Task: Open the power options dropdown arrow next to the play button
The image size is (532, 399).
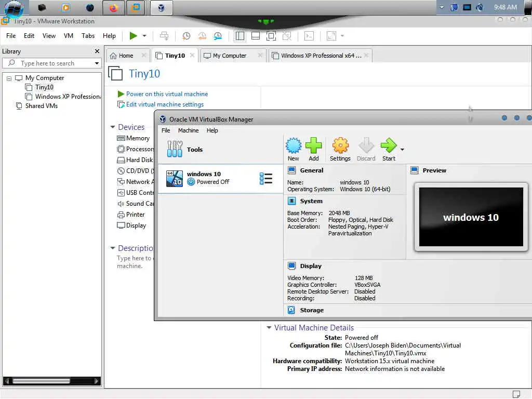Action: point(144,36)
